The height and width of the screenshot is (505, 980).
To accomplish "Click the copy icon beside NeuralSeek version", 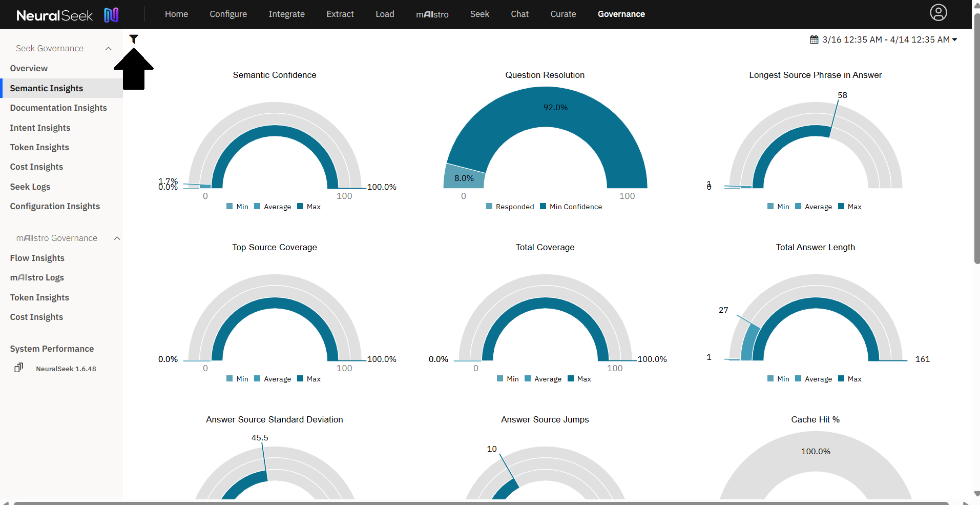I will tap(18, 368).
